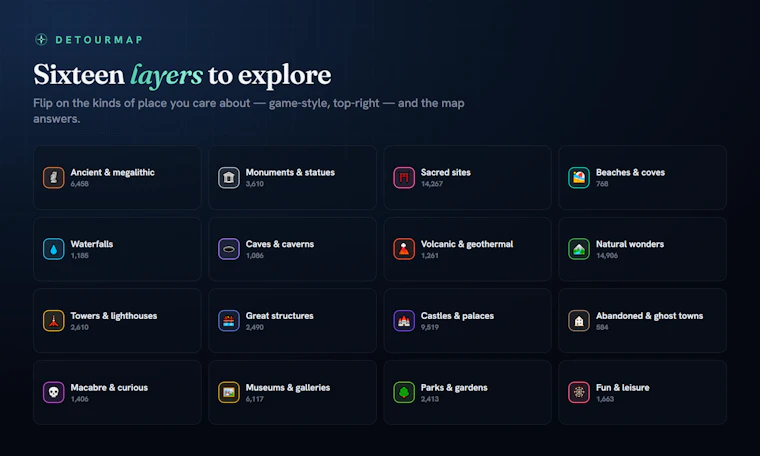This screenshot has height=456, width=760.
Task: Select the 'Natural wonders' label
Action: (x=630, y=244)
